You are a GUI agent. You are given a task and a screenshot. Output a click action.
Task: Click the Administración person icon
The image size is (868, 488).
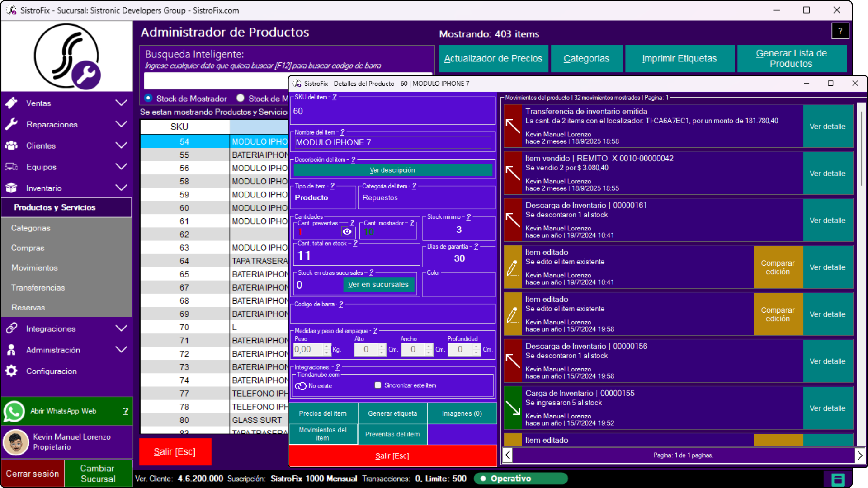11,350
